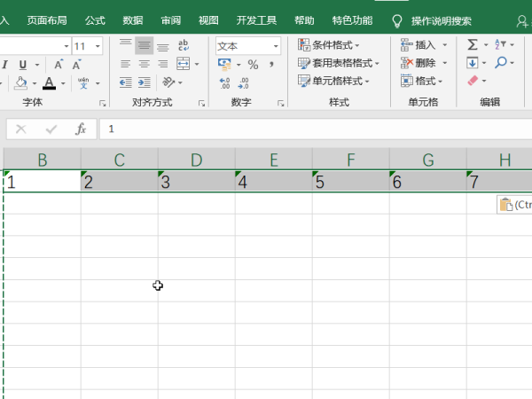The height and width of the screenshot is (399, 532).
Task: Open the number format 文本 dropdown
Action: pos(276,46)
